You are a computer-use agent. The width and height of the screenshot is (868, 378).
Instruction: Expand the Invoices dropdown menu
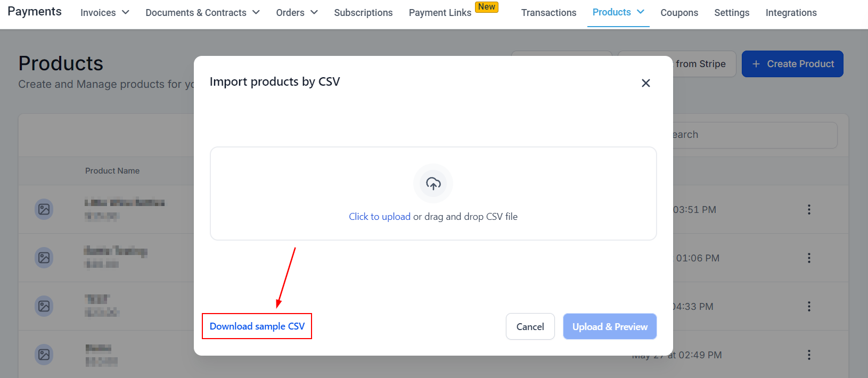click(x=105, y=13)
